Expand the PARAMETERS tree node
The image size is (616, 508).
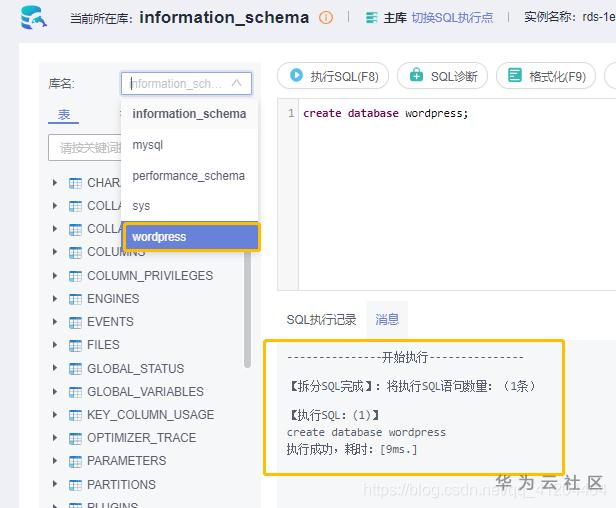tap(55, 460)
